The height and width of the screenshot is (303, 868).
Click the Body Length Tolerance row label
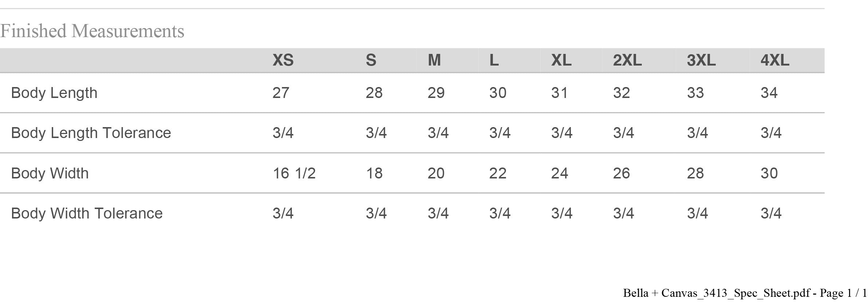click(91, 133)
